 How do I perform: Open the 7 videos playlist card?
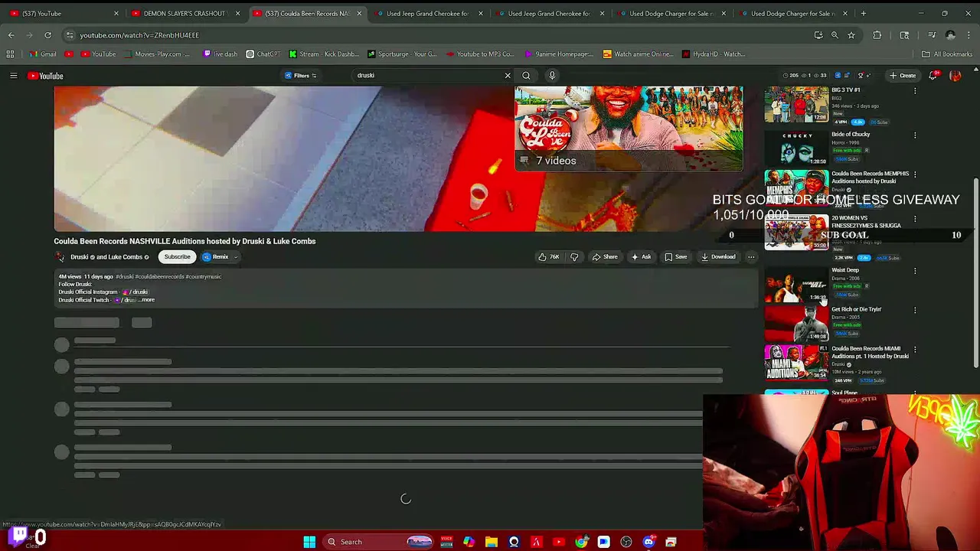(x=629, y=129)
